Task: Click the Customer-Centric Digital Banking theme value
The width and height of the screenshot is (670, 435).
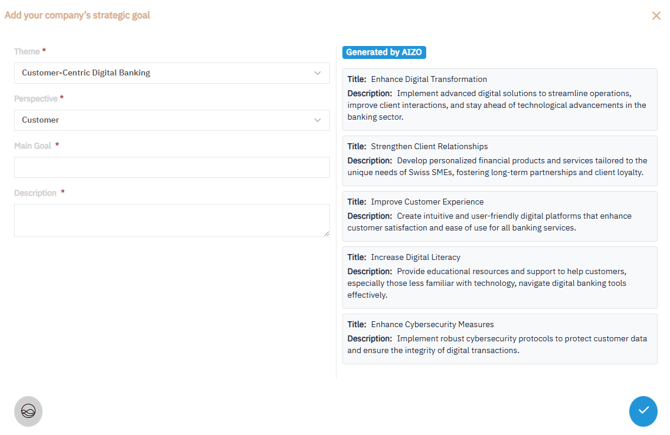Action: click(x=86, y=73)
